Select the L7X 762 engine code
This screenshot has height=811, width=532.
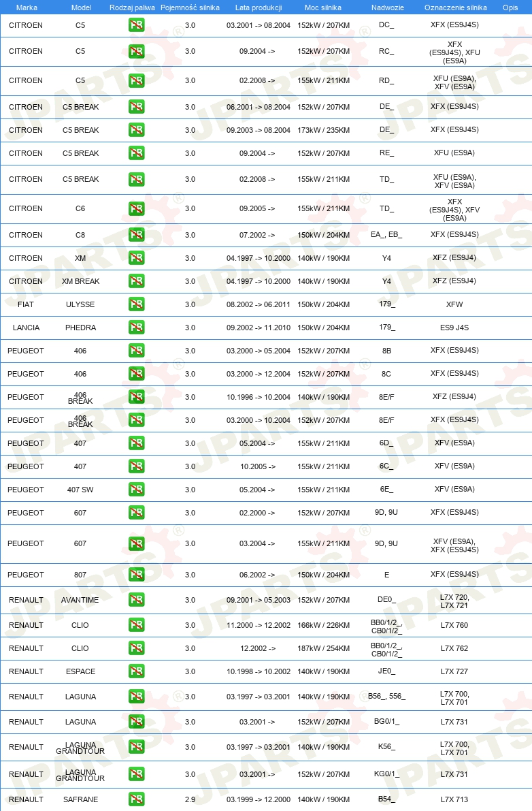coord(454,648)
